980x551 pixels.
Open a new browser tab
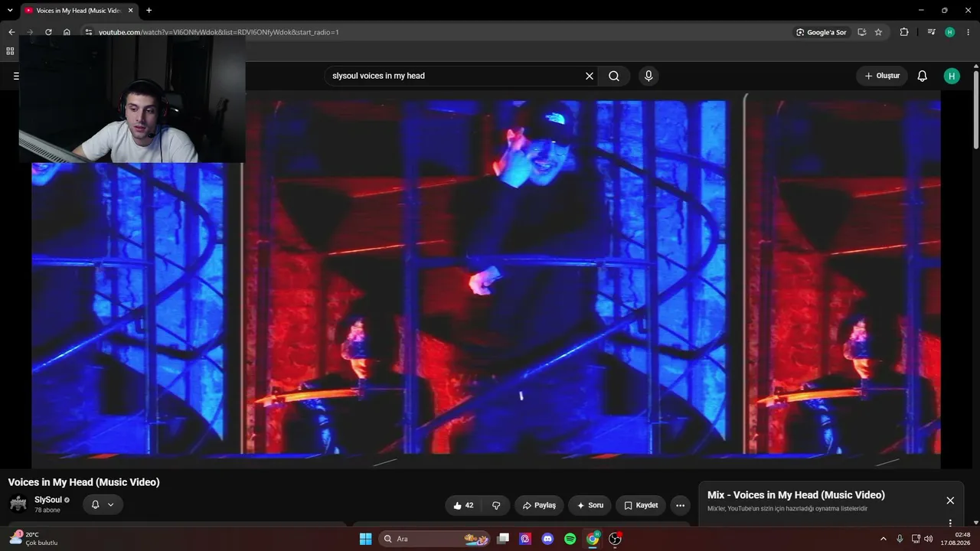[x=149, y=11]
